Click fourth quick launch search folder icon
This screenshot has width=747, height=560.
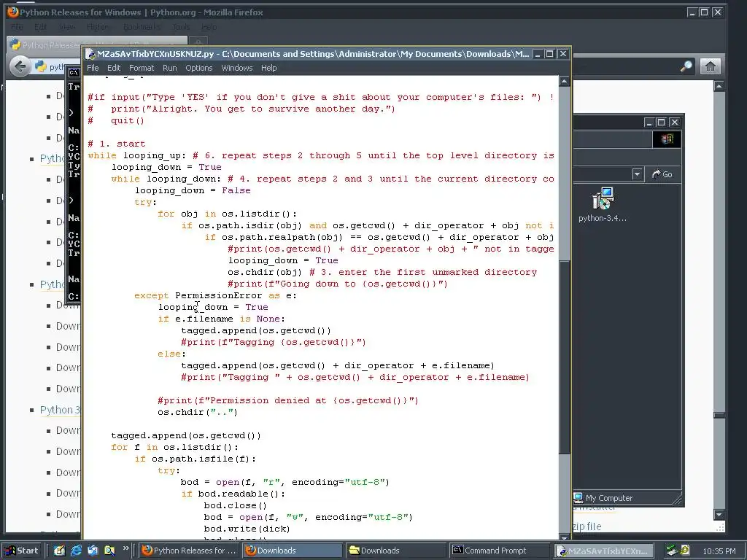coord(109,551)
